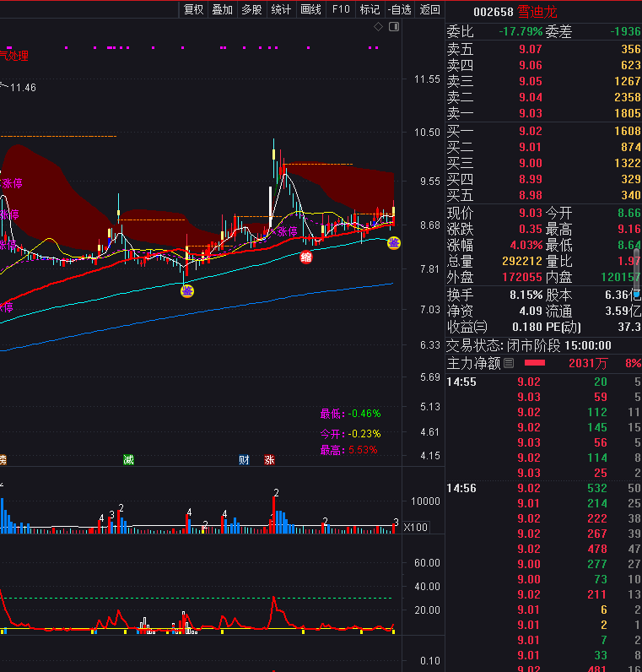Image resolution: width=642 pixels, height=672 pixels.
Task: Toggle 叠加 overlay comparison
Action: 223,9
